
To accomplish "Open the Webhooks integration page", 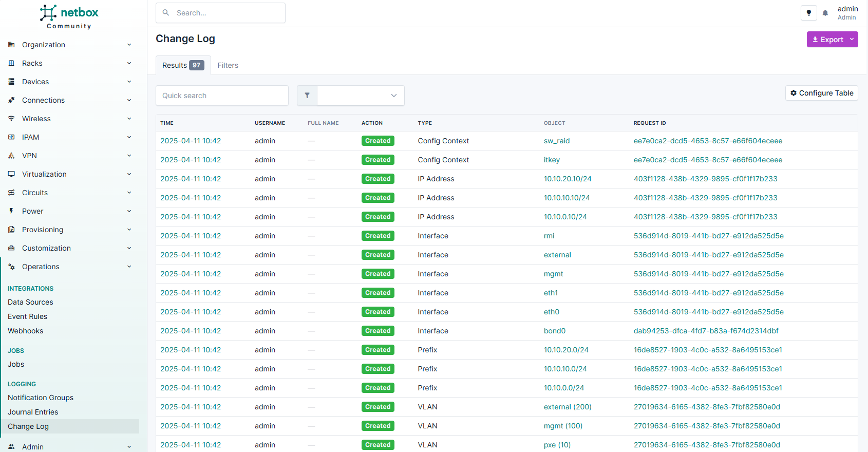I will click(x=26, y=331).
